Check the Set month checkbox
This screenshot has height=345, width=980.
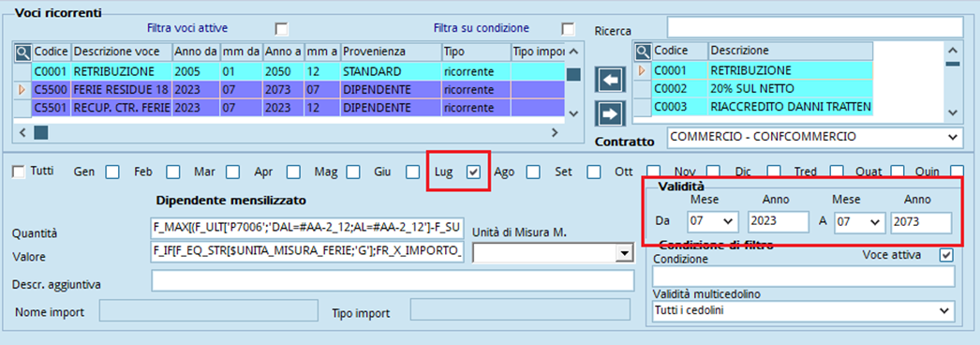[x=593, y=172]
